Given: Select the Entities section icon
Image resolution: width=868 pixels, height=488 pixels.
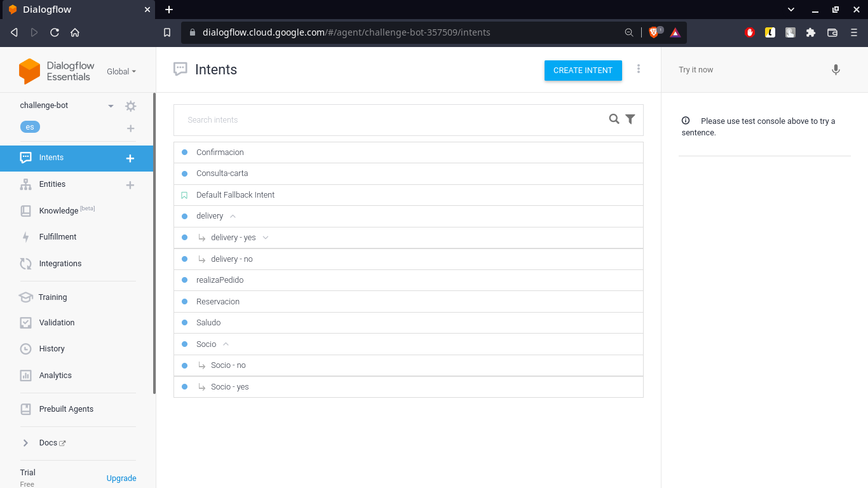Looking at the screenshot, I should (25, 184).
